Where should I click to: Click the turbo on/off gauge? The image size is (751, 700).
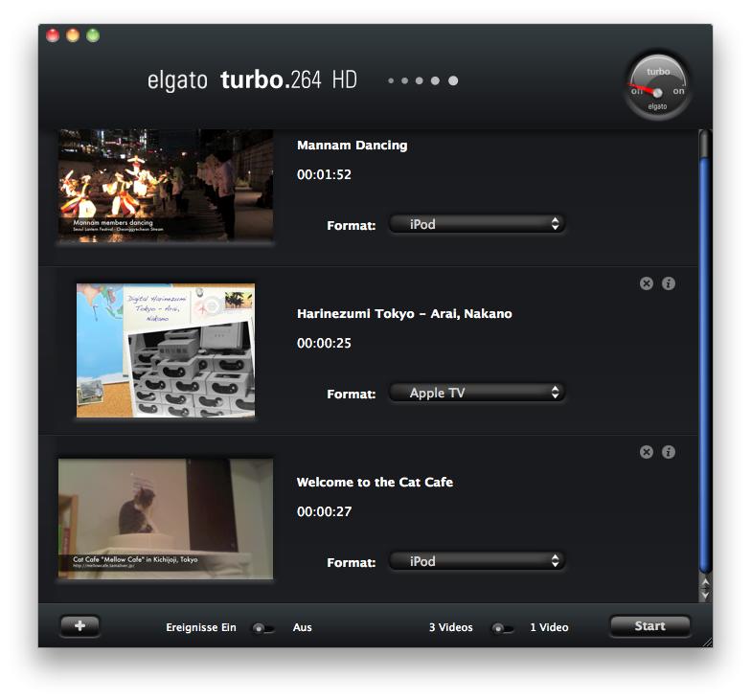[x=657, y=86]
